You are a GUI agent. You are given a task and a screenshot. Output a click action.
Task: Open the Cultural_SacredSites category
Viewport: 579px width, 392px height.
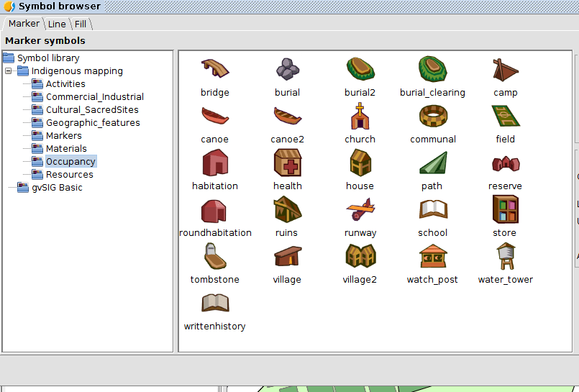[x=92, y=110]
